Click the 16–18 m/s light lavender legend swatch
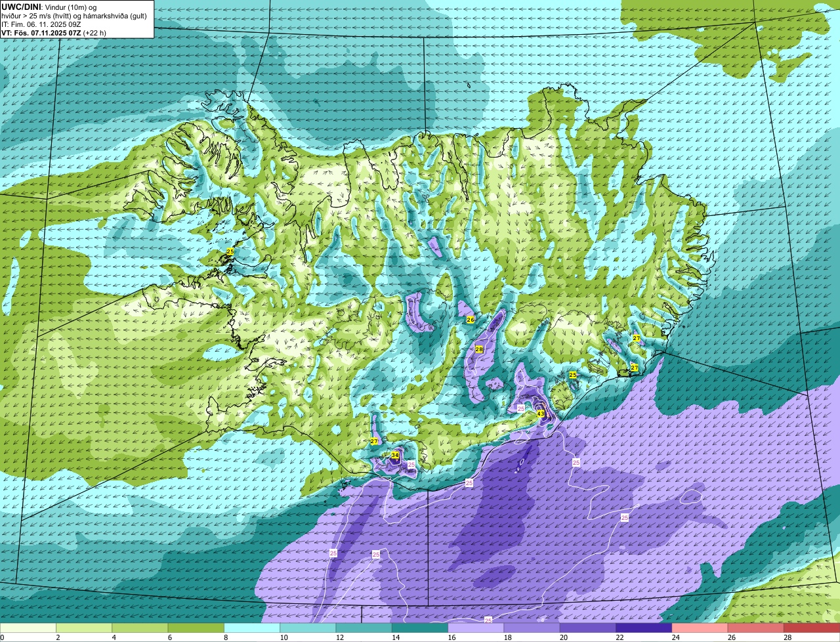This screenshot has width=840, height=642. [476, 628]
